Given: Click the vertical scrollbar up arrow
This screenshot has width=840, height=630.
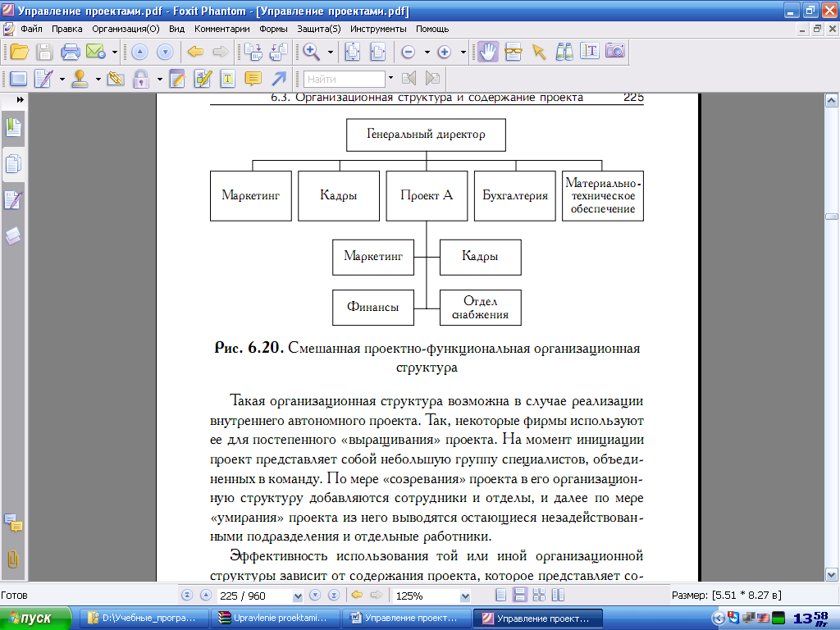Looking at the screenshot, I should (x=832, y=100).
